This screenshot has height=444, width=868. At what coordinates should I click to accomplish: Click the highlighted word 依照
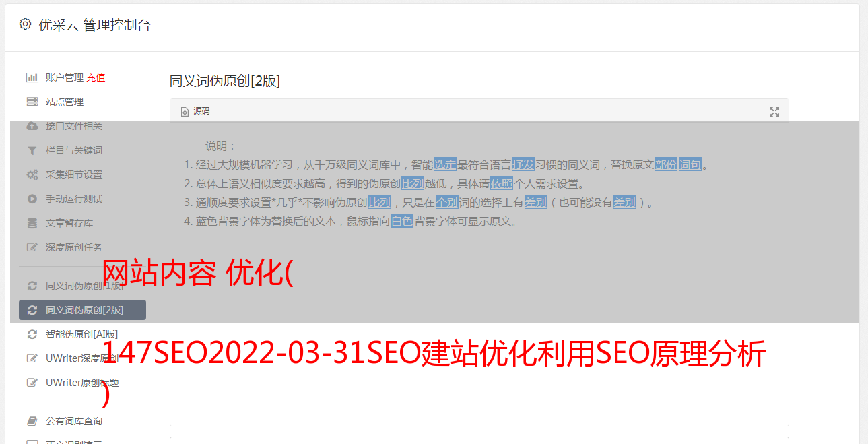[502, 183]
